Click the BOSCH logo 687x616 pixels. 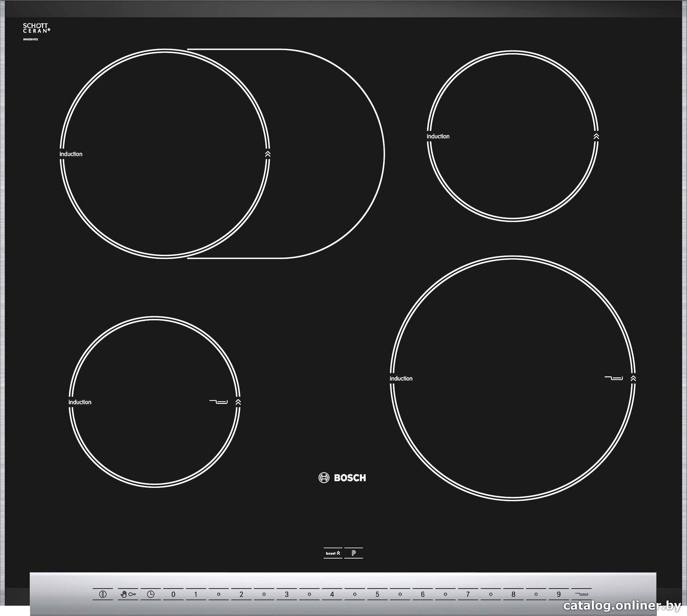pos(342,478)
